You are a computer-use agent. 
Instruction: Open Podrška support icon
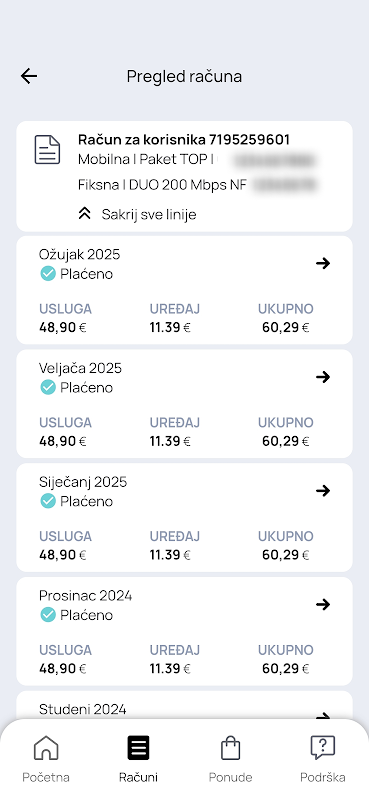[x=323, y=748]
